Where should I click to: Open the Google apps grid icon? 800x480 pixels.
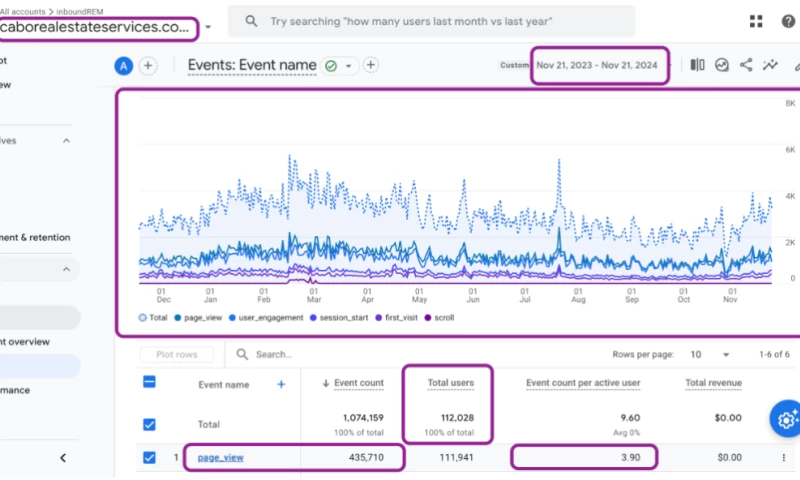756,21
